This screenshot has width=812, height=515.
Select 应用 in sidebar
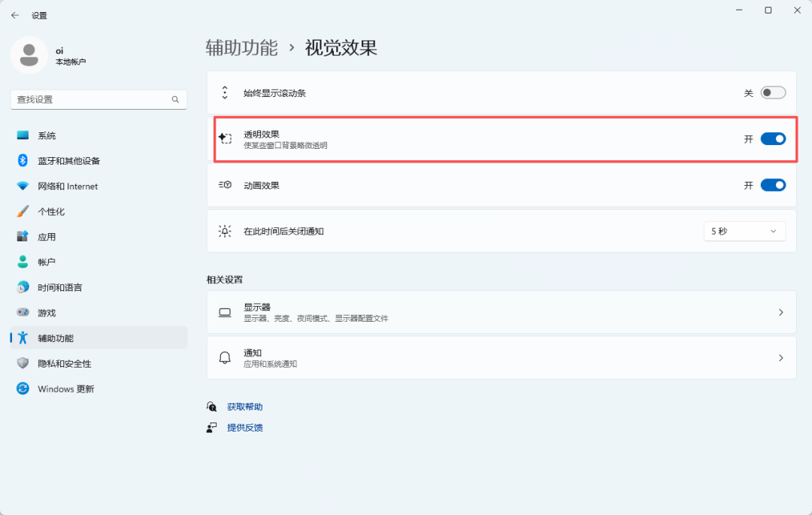tap(98, 237)
